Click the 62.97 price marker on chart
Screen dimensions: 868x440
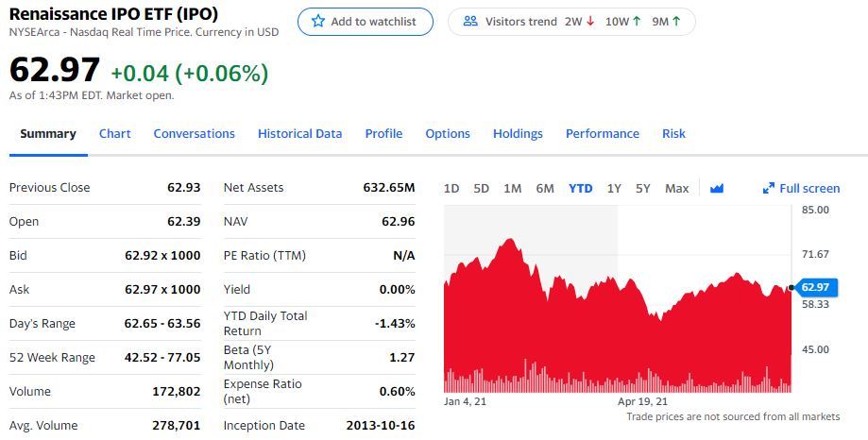815,287
